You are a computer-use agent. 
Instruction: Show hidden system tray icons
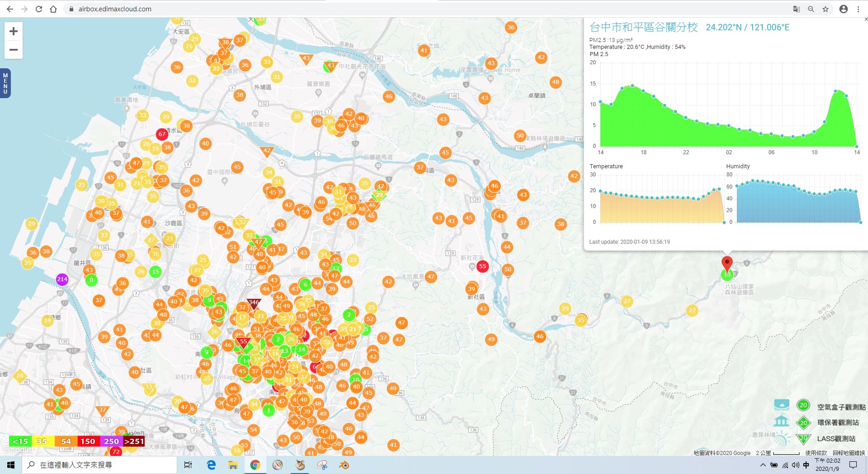pyautogui.click(x=763, y=465)
